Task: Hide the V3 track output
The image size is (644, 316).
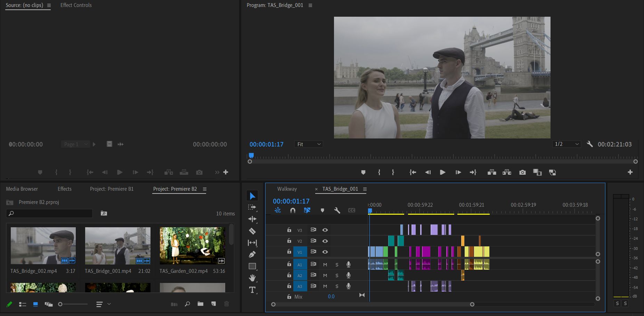Action: coord(325,230)
